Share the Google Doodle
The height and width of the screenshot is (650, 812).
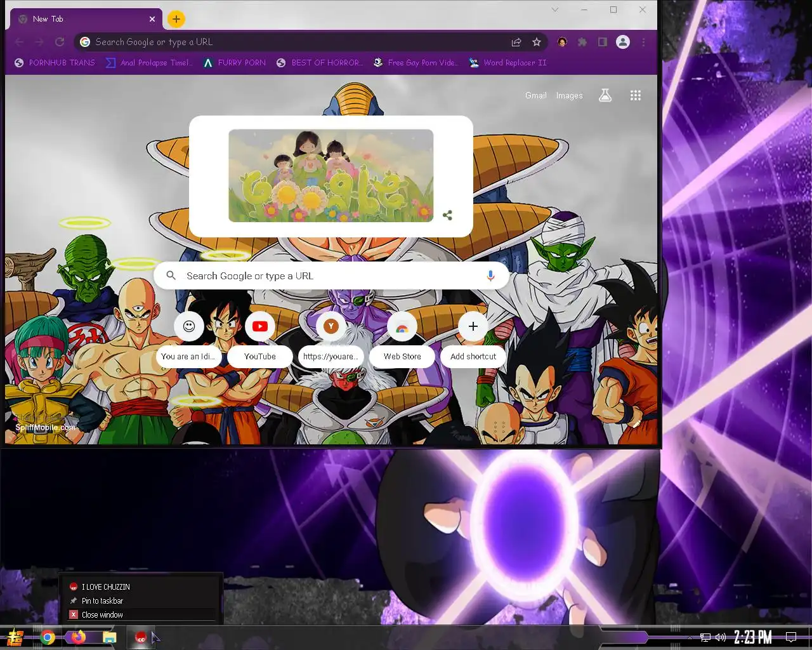447,215
